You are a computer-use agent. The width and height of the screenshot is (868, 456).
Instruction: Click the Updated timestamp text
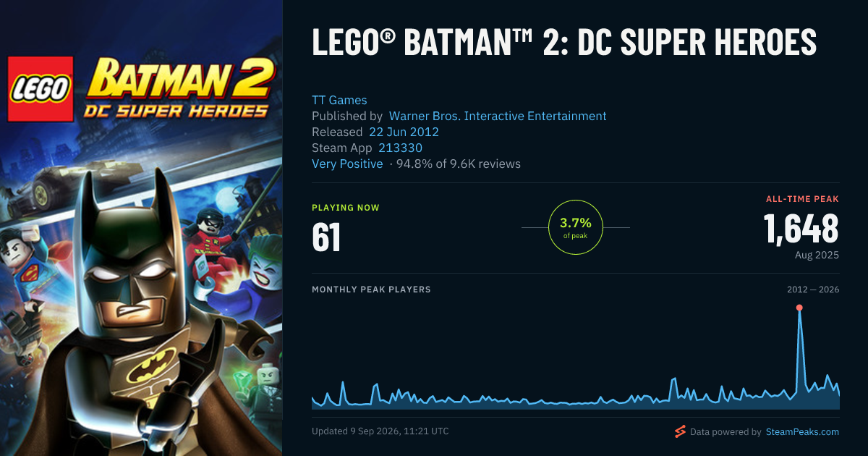380,431
